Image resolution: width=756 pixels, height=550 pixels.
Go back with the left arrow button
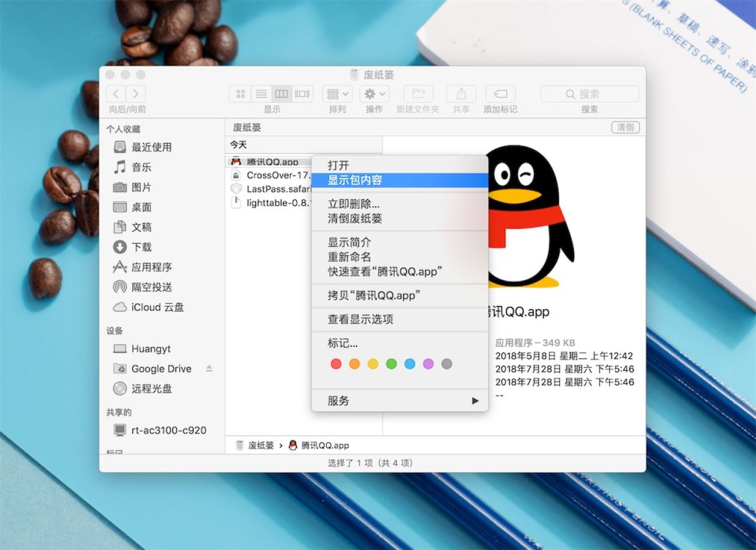click(x=116, y=94)
